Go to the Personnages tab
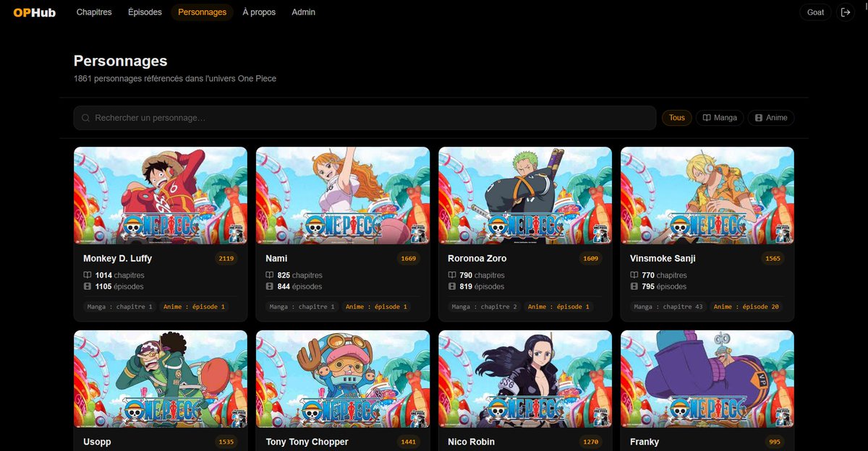 point(202,12)
